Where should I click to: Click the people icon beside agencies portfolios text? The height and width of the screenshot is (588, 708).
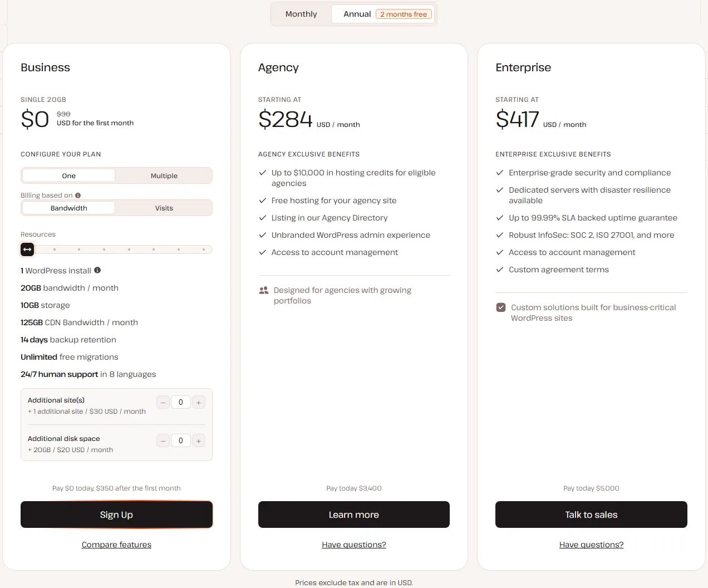point(264,290)
